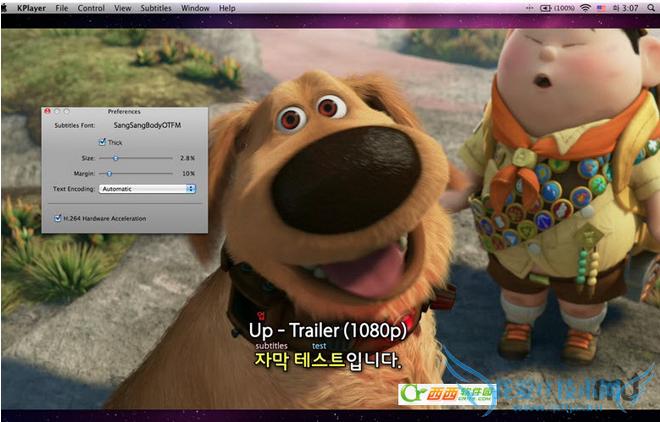Close the Preferences window with red button
Viewport: 660px width, 422px height.
[x=47, y=111]
